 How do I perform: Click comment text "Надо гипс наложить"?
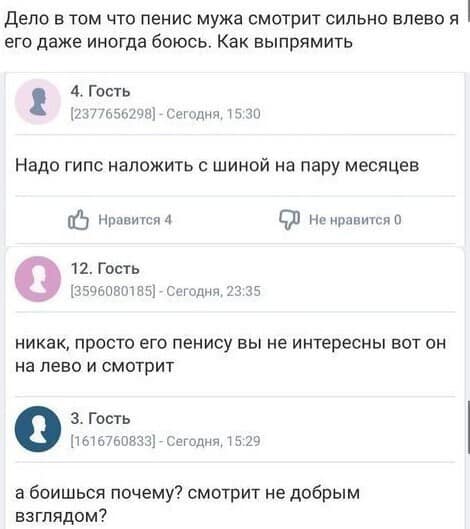point(217,166)
